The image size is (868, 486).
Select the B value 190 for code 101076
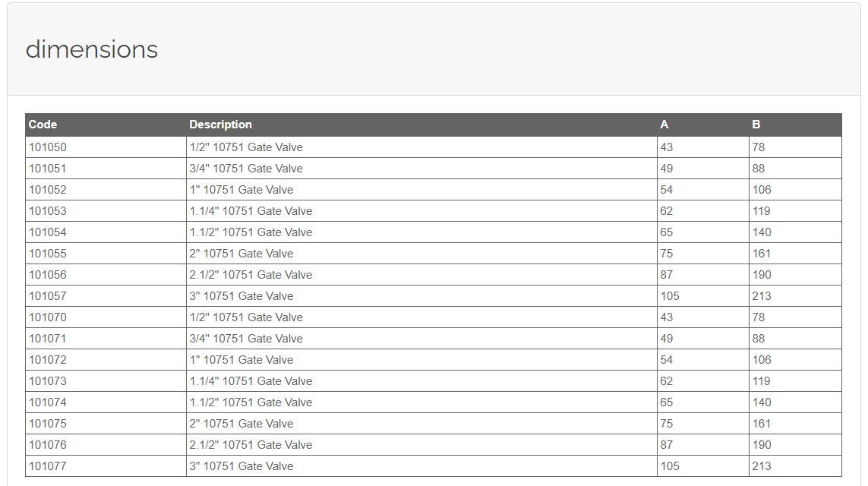(762, 445)
